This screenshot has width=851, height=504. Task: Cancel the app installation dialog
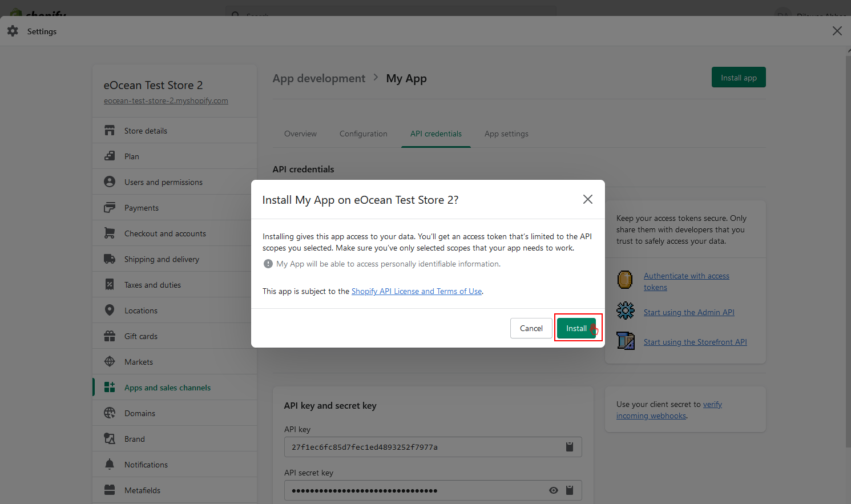tap(531, 328)
